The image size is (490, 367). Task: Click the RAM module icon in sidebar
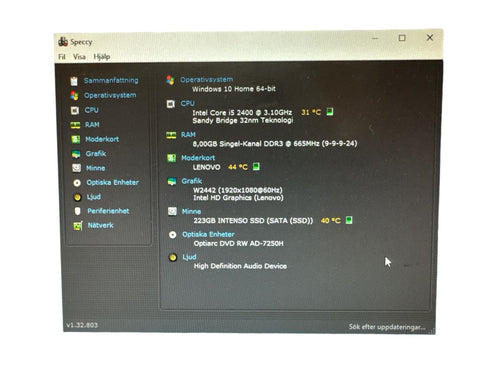pyautogui.click(x=75, y=125)
